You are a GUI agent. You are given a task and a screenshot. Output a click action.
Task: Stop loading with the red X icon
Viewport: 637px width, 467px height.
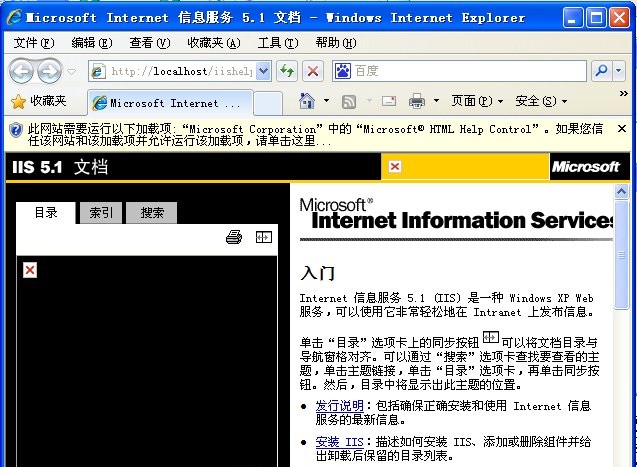tap(313, 71)
